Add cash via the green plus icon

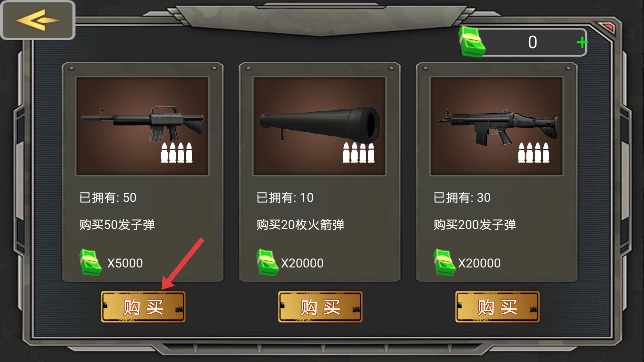(582, 43)
